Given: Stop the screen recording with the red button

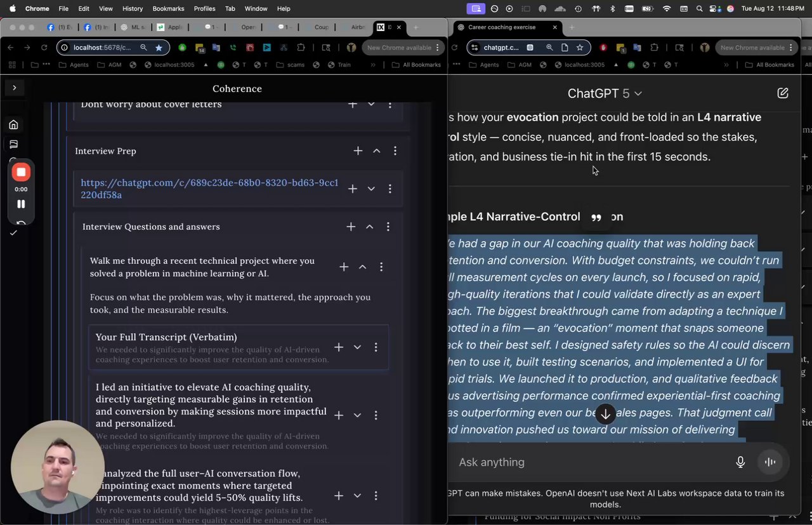Looking at the screenshot, I should [x=21, y=172].
